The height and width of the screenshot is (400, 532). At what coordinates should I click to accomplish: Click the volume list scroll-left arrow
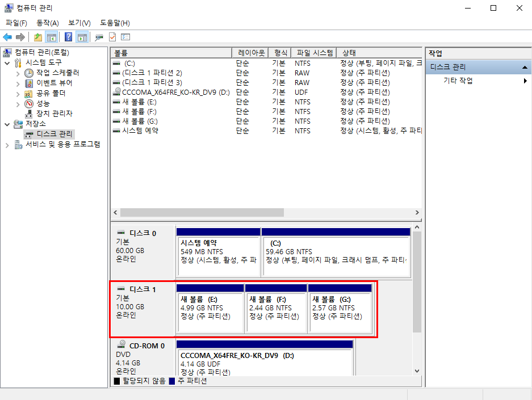[x=115, y=213]
